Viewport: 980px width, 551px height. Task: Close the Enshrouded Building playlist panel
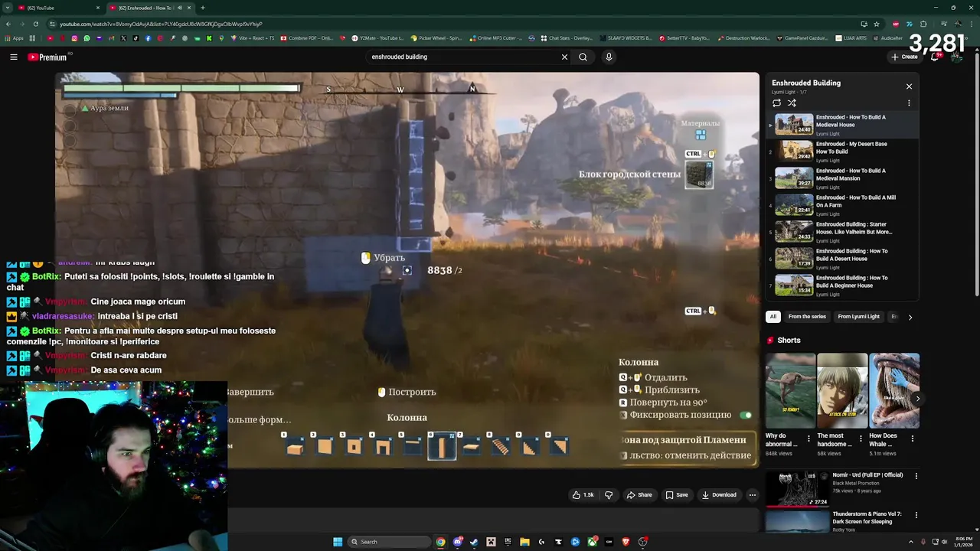(x=909, y=86)
